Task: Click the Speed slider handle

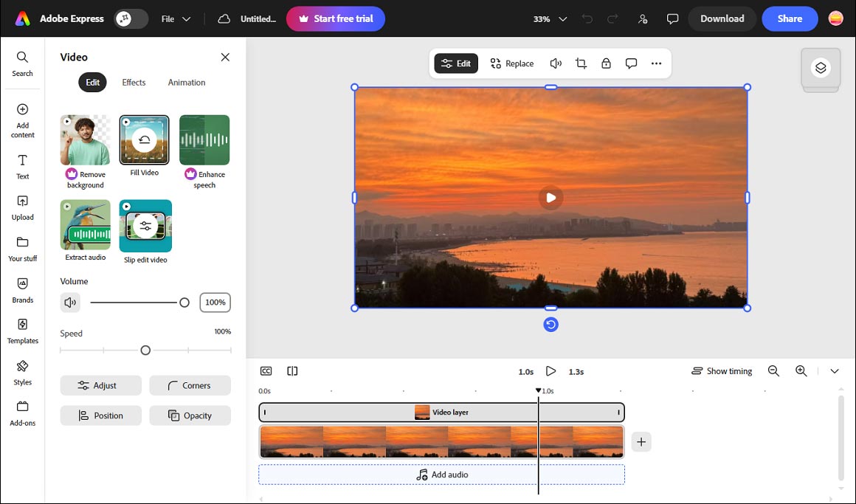Action: [x=145, y=351]
